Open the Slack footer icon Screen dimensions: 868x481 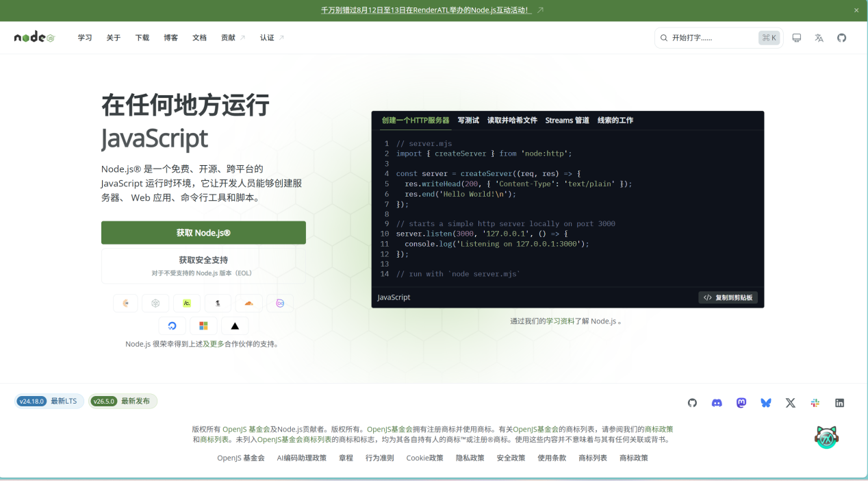(x=815, y=403)
